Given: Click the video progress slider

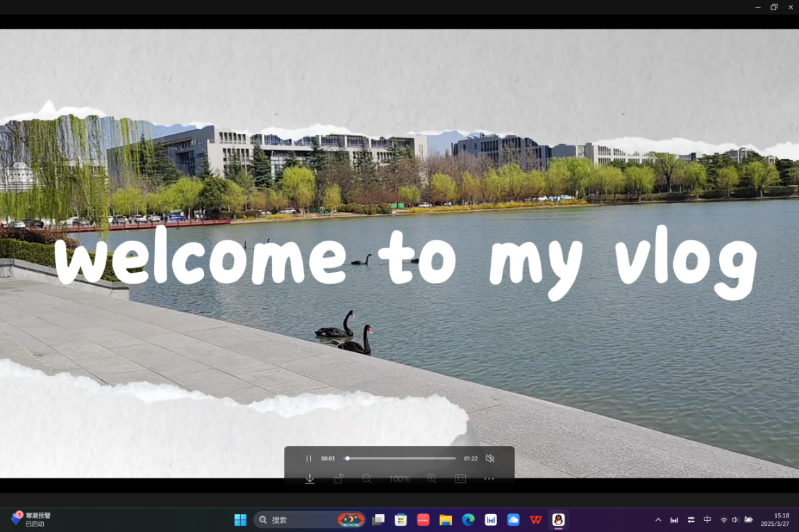Looking at the screenshot, I should [x=400, y=458].
